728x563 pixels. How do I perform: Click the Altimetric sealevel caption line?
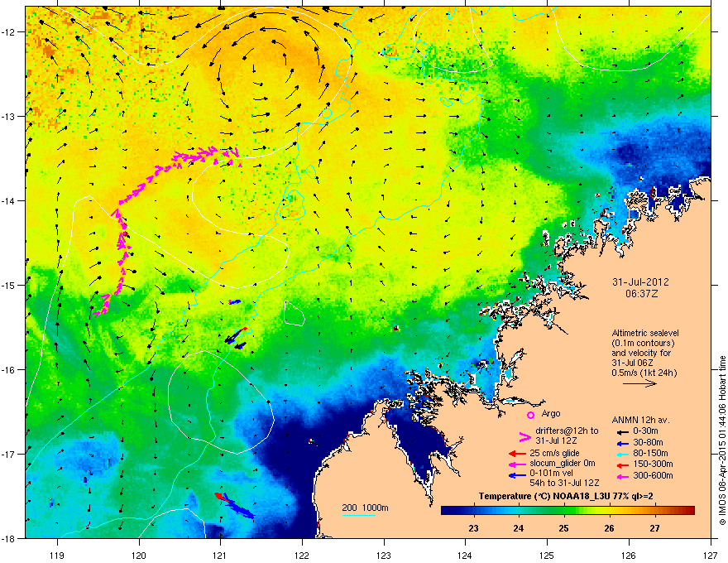tap(645, 333)
